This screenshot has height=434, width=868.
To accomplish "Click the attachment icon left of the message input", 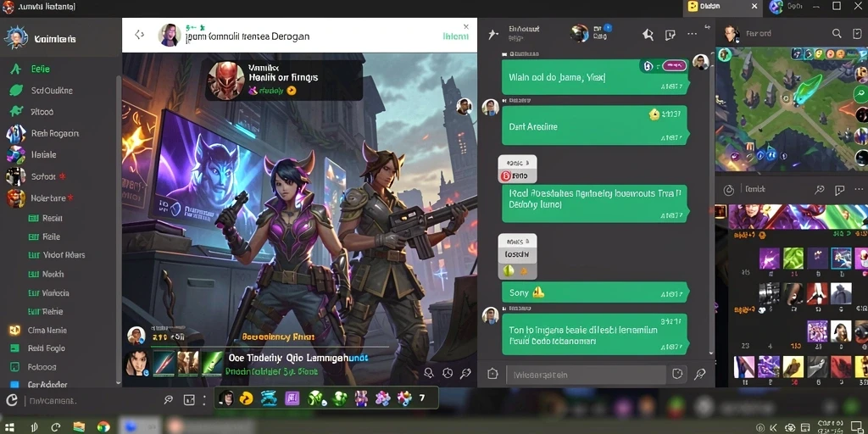I will tap(492, 374).
